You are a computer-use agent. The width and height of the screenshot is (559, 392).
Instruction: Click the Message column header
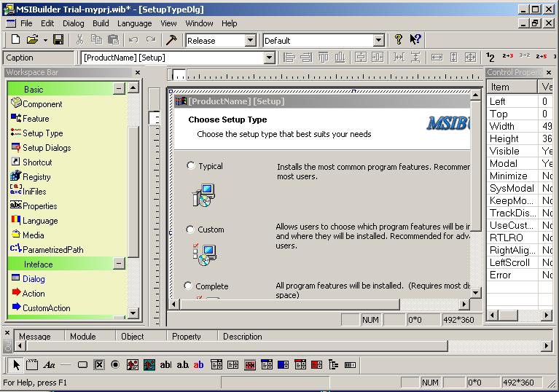pyautogui.click(x=39, y=336)
